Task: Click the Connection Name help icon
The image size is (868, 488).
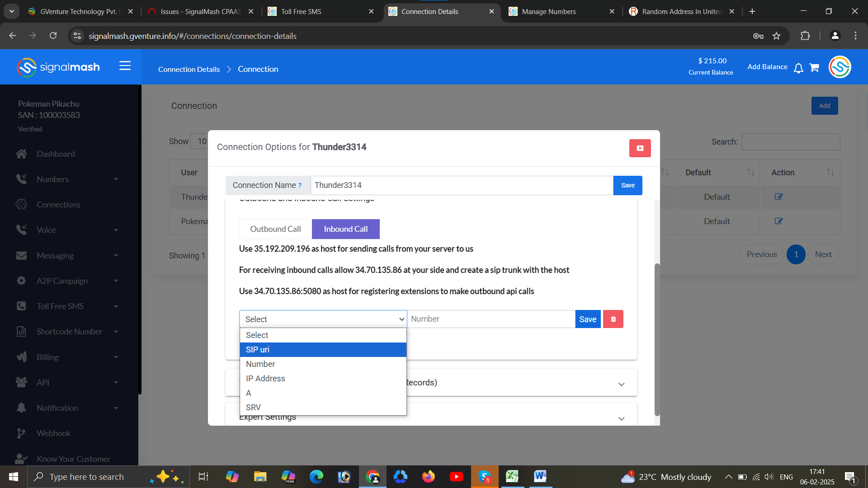Action: [300, 186]
